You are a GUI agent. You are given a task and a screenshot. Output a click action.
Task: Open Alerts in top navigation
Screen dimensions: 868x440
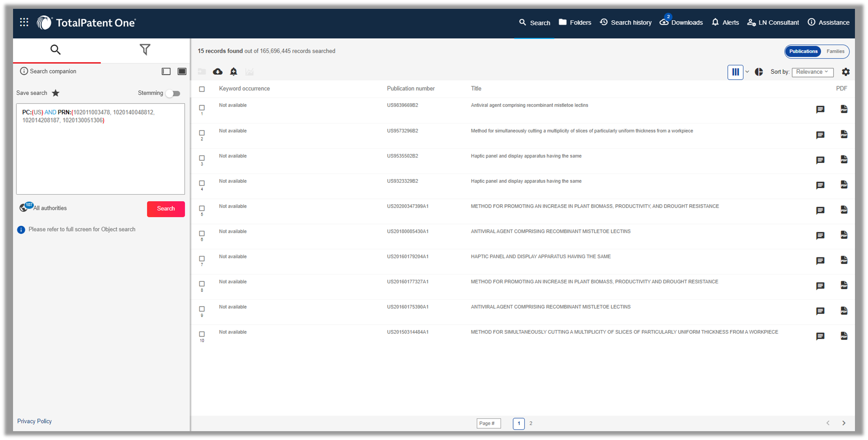[725, 22]
